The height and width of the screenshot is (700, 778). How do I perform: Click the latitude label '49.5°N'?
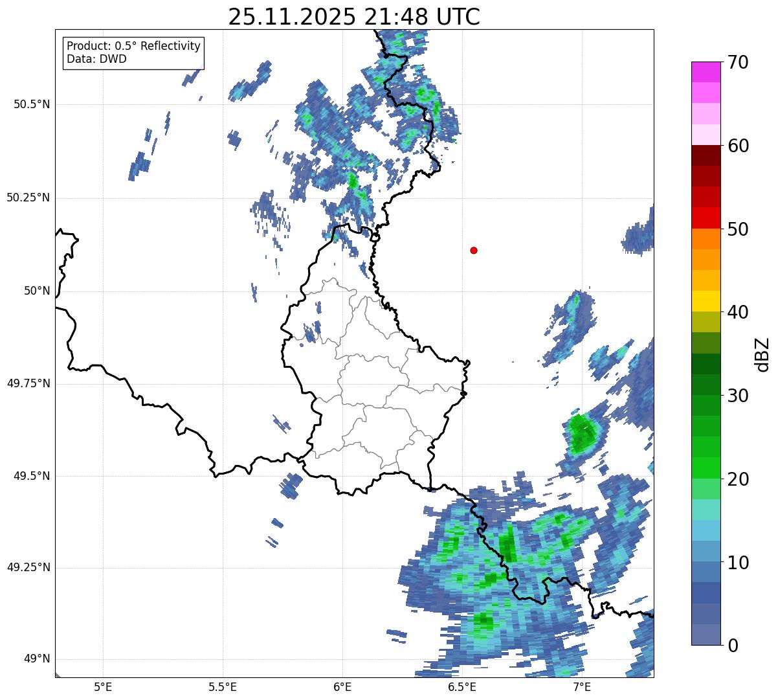tap(32, 476)
